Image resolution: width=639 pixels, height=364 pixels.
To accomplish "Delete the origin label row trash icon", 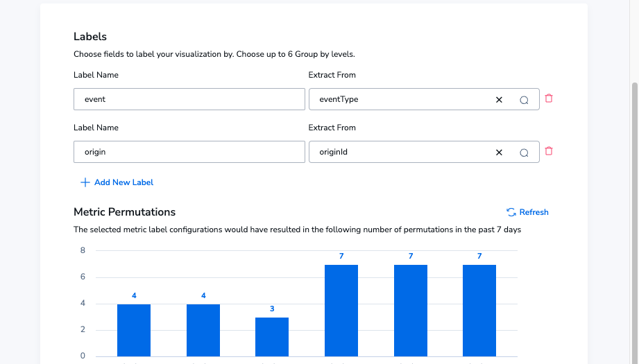I will [x=549, y=150].
